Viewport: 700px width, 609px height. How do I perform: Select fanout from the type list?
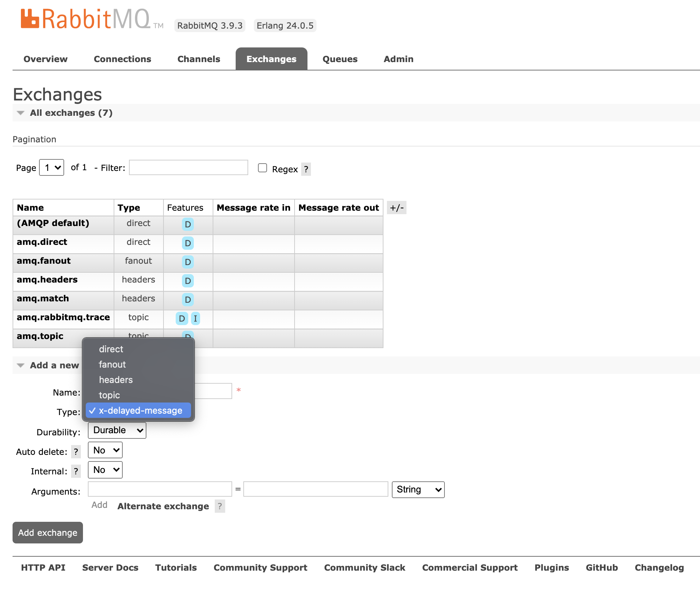(x=112, y=364)
